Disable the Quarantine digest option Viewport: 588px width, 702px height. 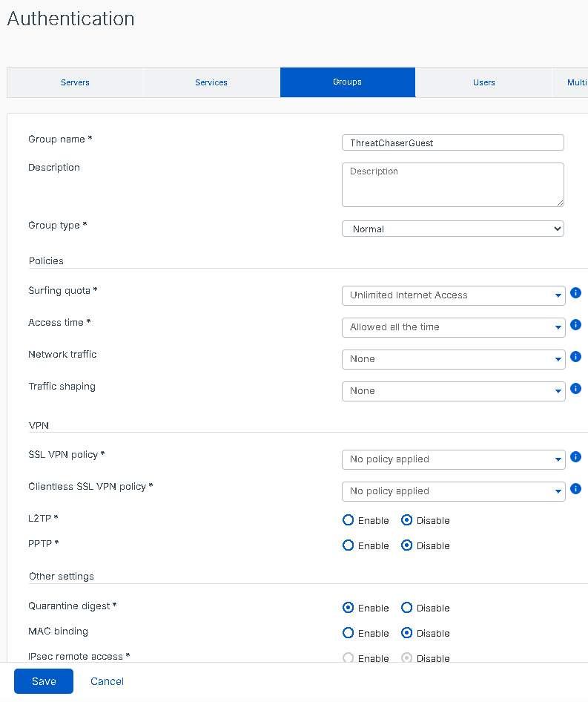point(407,608)
